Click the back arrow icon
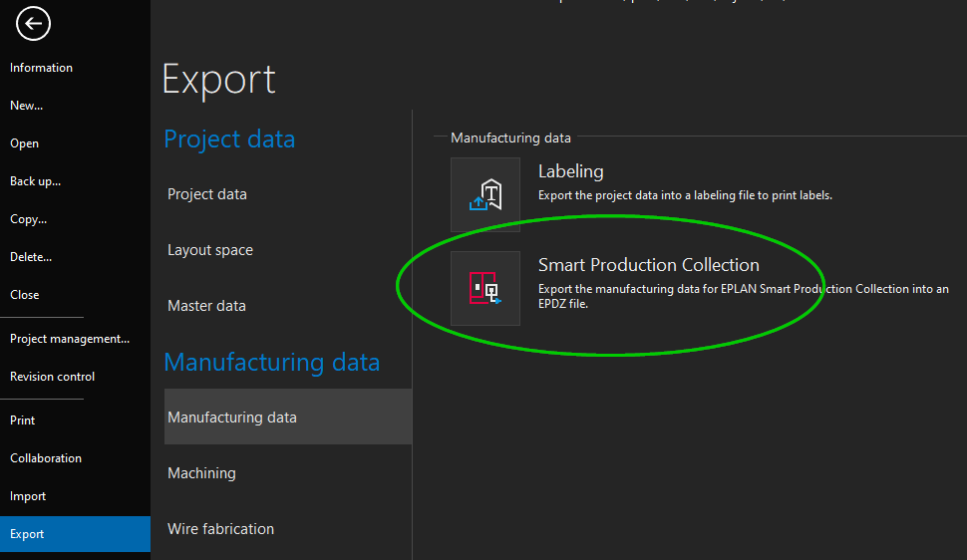 33,24
